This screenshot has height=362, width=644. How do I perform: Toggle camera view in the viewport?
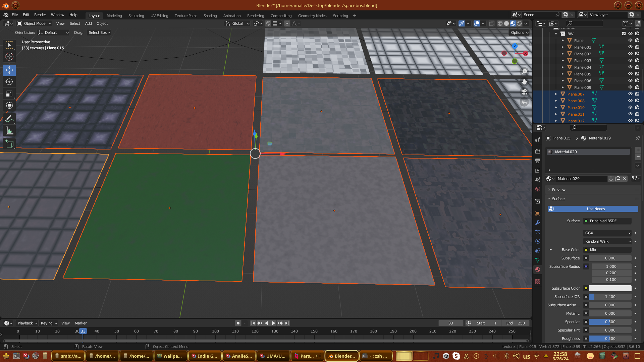(524, 92)
